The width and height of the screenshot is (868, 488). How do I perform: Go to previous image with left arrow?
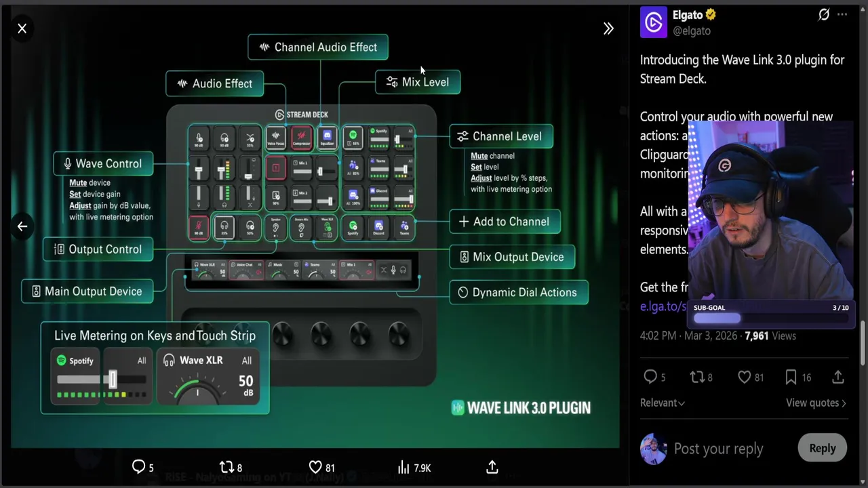click(x=22, y=226)
